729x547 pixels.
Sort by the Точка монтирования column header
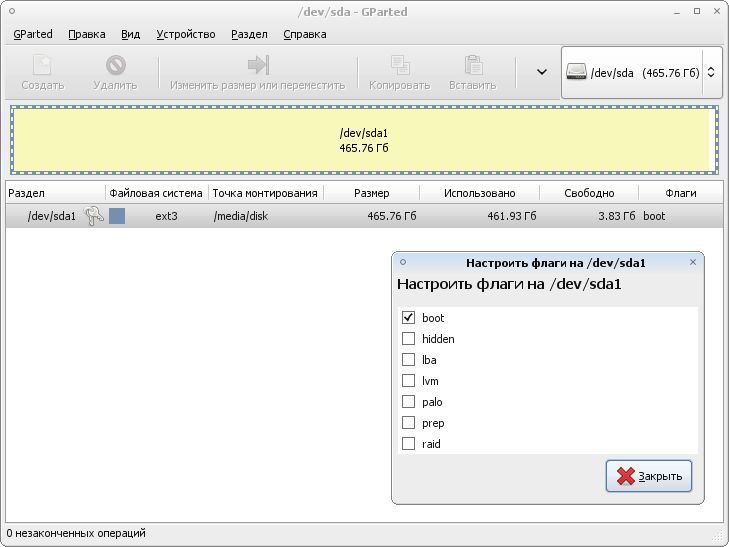265,193
